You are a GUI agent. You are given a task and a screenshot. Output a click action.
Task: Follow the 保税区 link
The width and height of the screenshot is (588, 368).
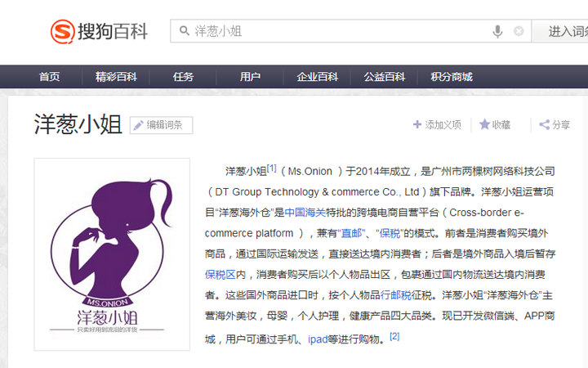coord(220,275)
